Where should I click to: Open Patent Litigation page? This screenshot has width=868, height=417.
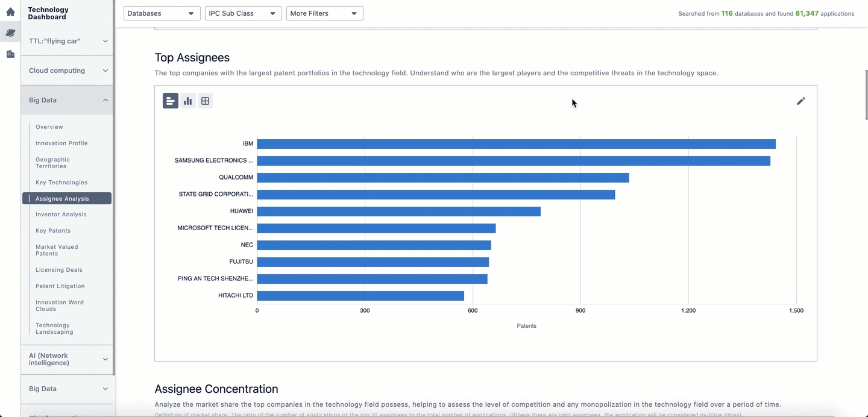60,286
